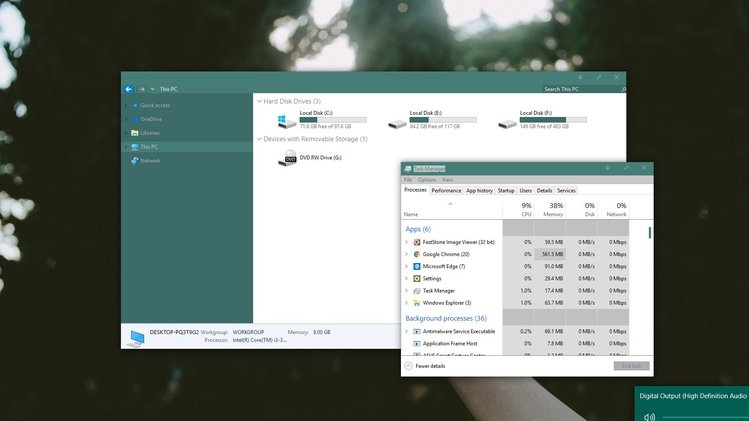This screenshot has width=749, height=421.
Task: Click DESKTOP-PQ3T9G2 computer name text
Action: coord(174,332)
